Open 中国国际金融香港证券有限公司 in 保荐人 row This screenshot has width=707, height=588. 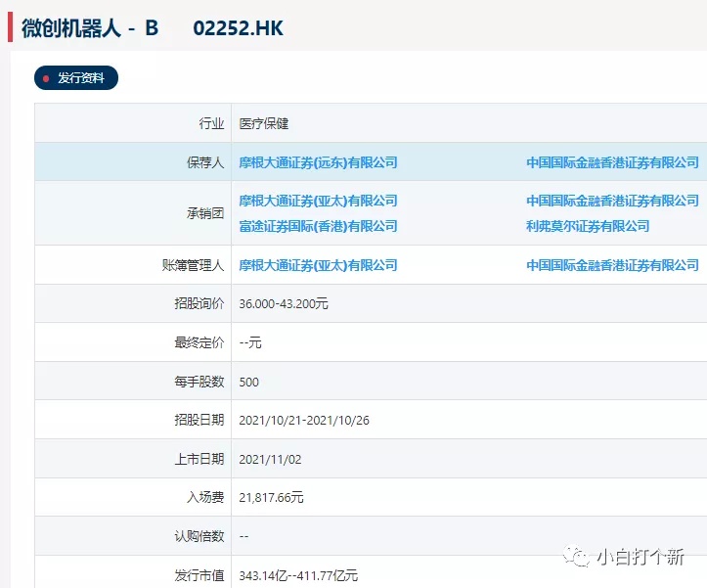click(612, 162)
